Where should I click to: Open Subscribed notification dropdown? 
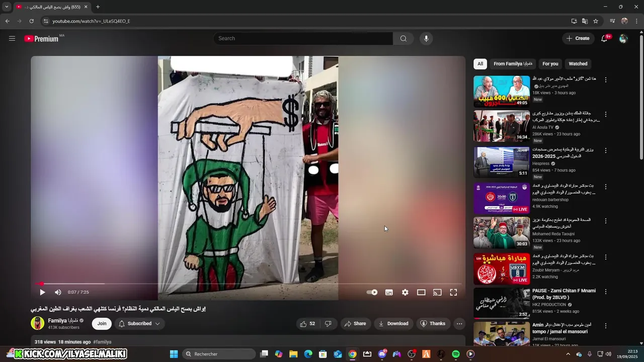(139, 324)
